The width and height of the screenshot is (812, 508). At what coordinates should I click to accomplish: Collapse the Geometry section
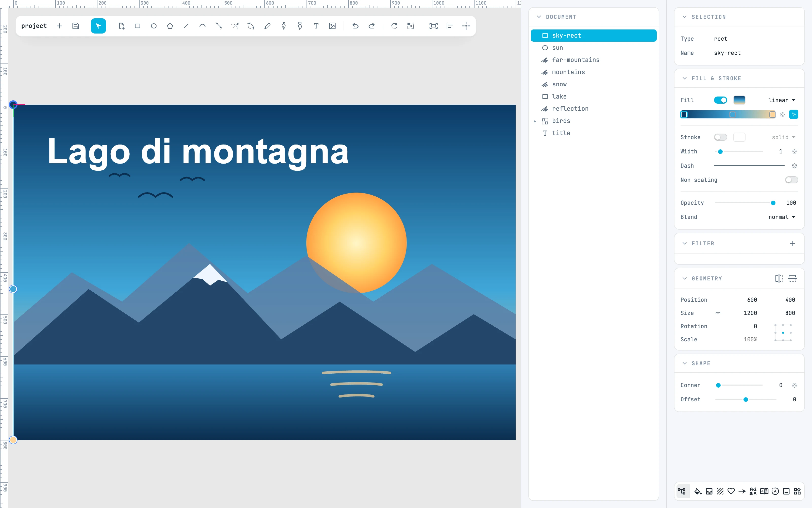[685, 278]
